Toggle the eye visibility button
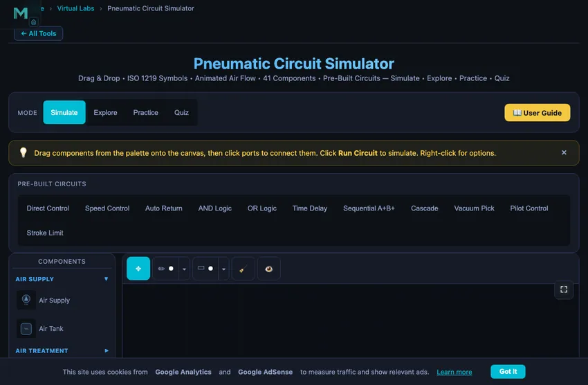This screenshot has height=385, width=588. [x=269, y=269]
